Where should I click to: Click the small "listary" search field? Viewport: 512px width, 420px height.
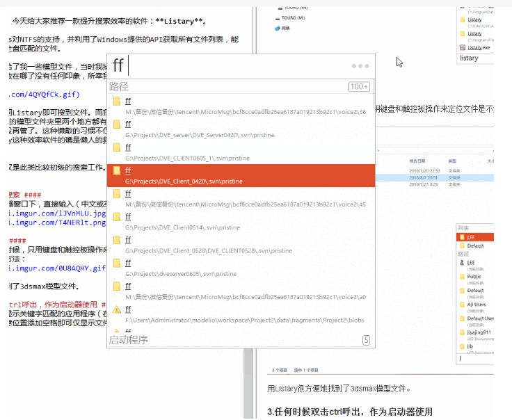coord(475,58)
